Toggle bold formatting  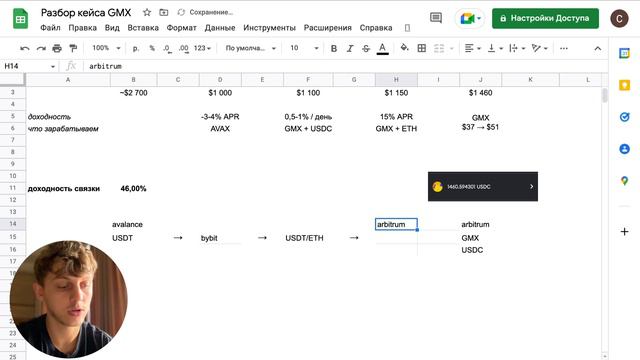(334, 49)
